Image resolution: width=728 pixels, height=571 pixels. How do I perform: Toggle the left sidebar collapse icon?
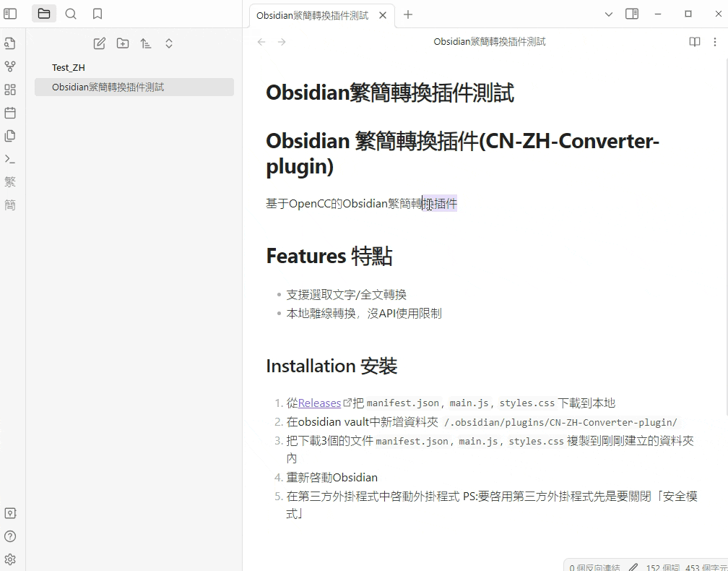10,14
